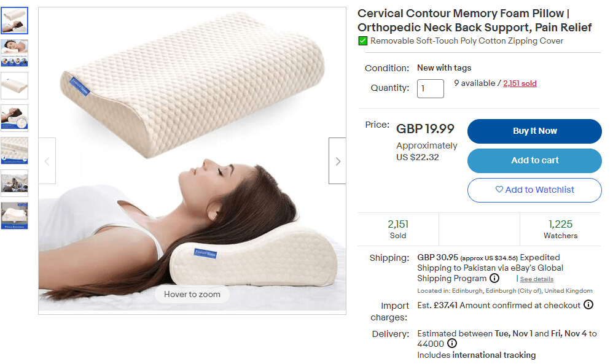This screenshot has width=613, height=364.
Task: Select the third thumbnail of plain pillow
Action: pos(15,85)
